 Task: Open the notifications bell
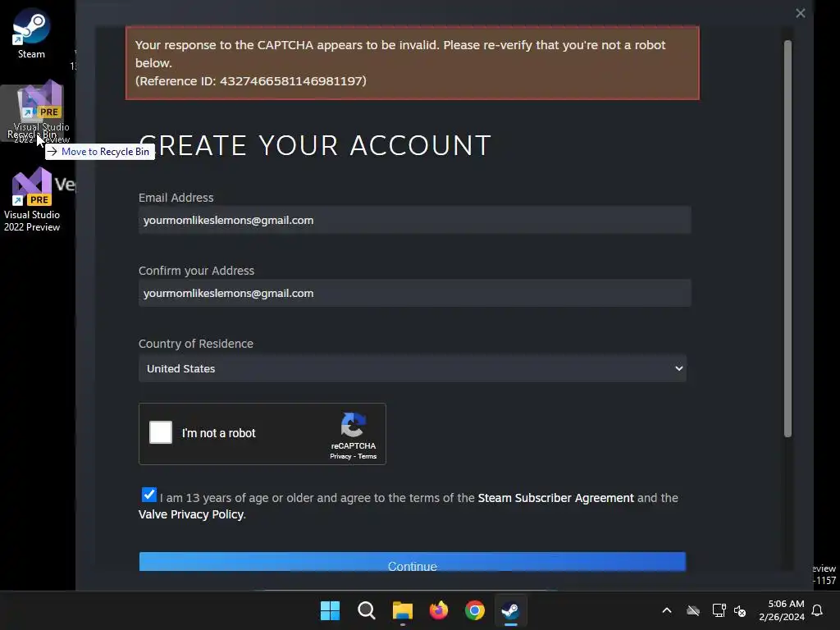[x=817, y=610]
